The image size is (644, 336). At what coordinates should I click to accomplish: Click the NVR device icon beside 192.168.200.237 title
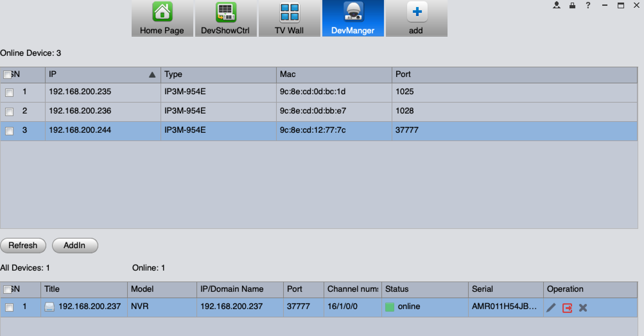pyautogui.click(x=49, y=307)
